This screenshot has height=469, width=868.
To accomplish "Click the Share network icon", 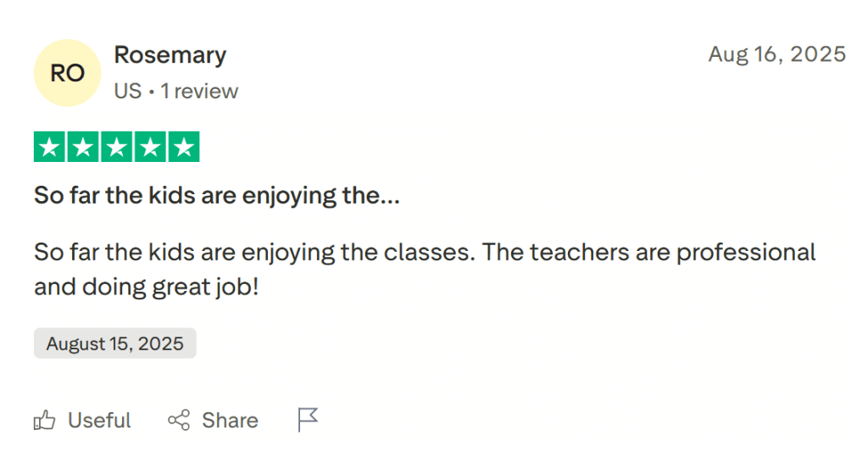I will coord(179,420).
